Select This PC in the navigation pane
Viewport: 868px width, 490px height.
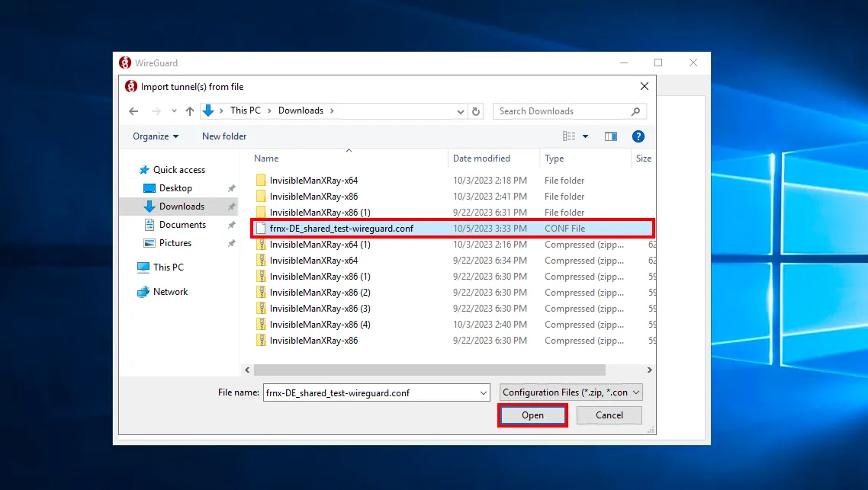tap(168, 267)
